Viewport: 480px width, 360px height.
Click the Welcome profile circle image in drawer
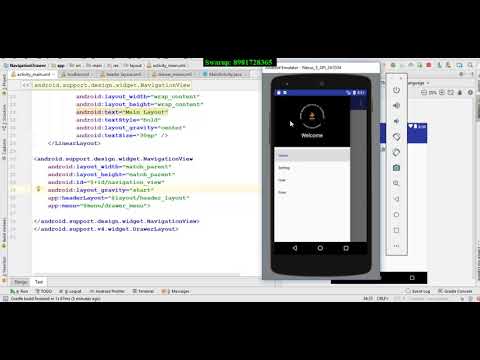(312, 116)
